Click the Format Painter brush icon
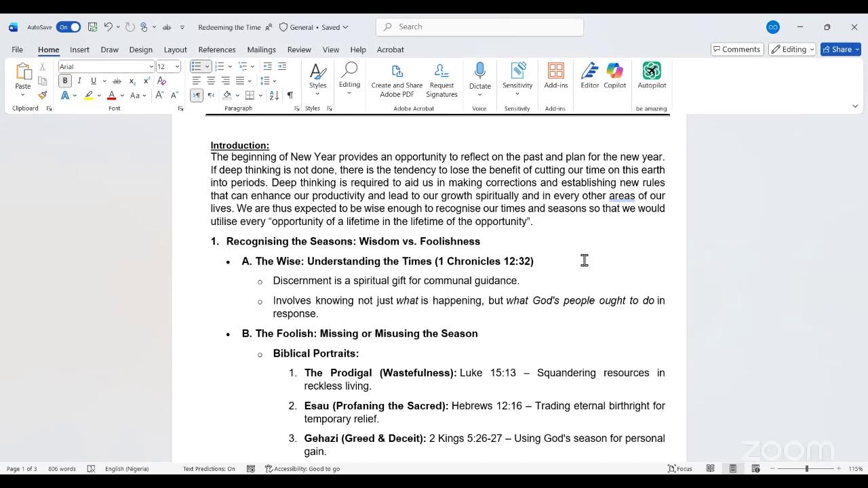Screen dimensions: 868x488 (42, 96)
